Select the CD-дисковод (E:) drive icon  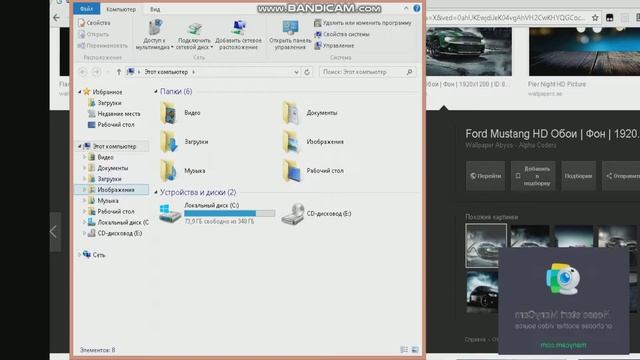pos(293,214)
